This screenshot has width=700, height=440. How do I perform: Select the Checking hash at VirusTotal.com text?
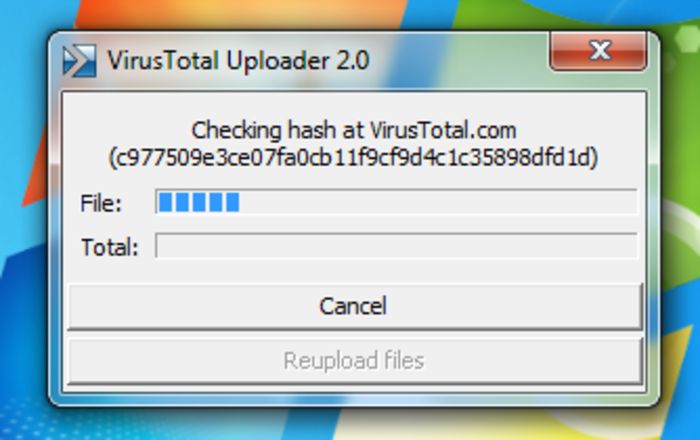click(x=354, y=131)
